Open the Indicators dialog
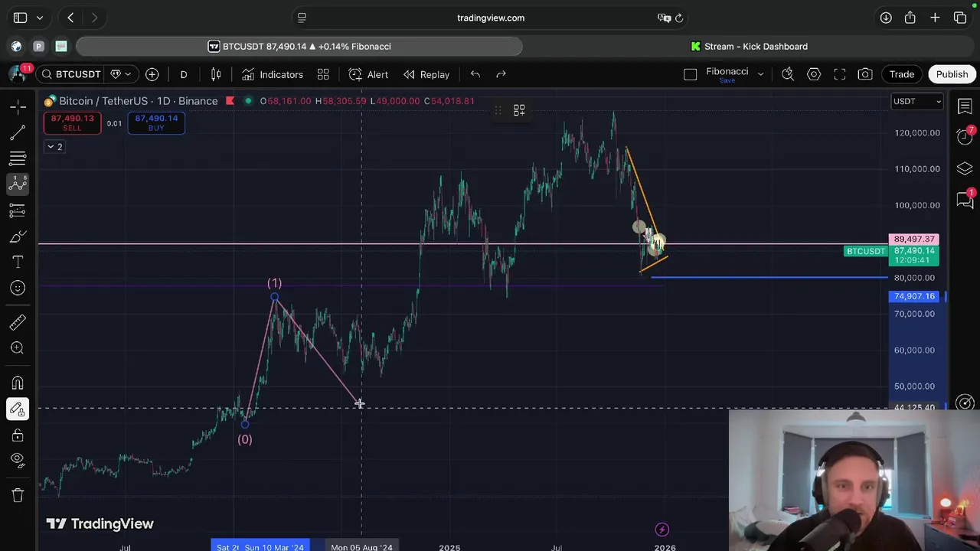 (x=273, y=74)
